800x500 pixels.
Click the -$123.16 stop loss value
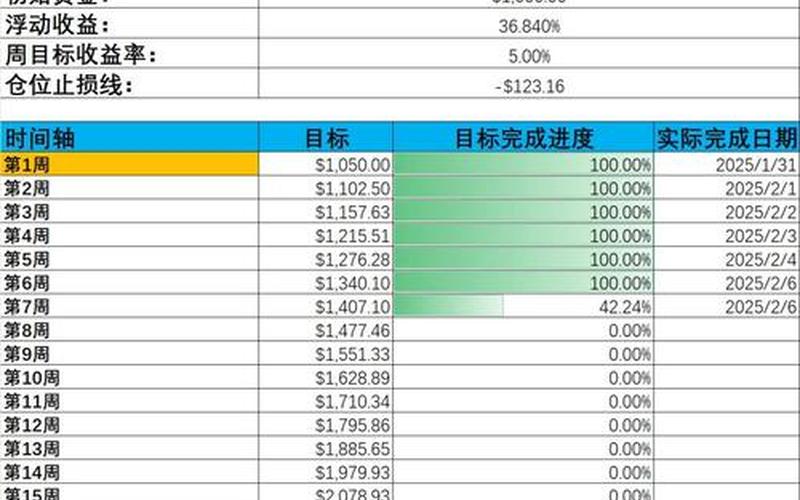tap(529, 84)
